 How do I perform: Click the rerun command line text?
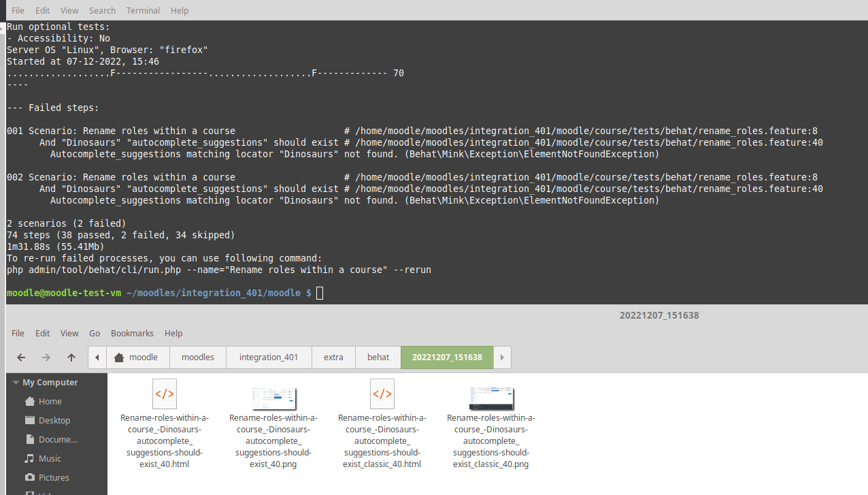tap(219, 270)
